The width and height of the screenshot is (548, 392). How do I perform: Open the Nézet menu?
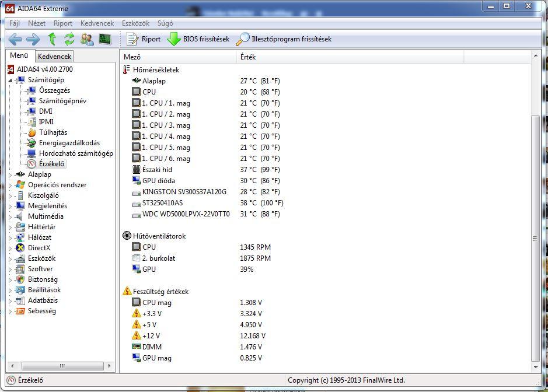click(x=37, y=23)
